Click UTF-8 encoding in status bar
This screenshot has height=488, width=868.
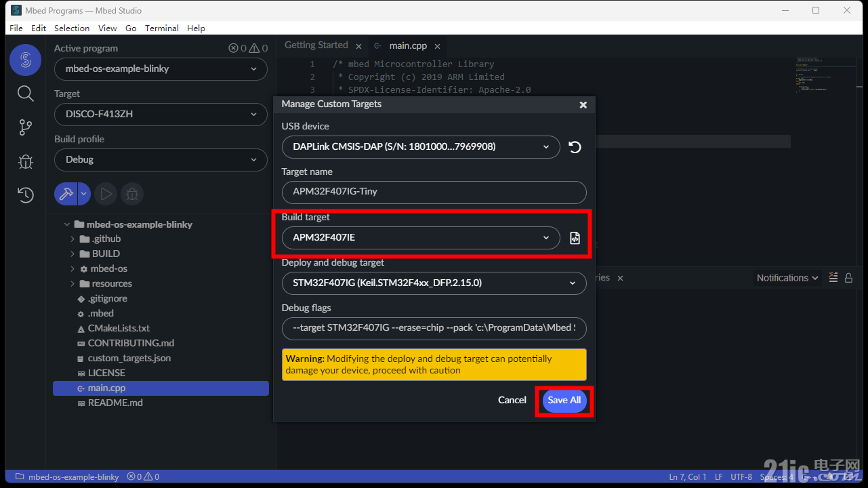click(x=741, y=477)
